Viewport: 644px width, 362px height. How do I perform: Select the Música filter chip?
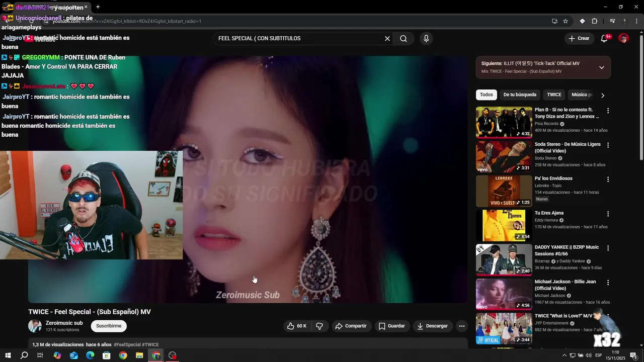point(582,95)
